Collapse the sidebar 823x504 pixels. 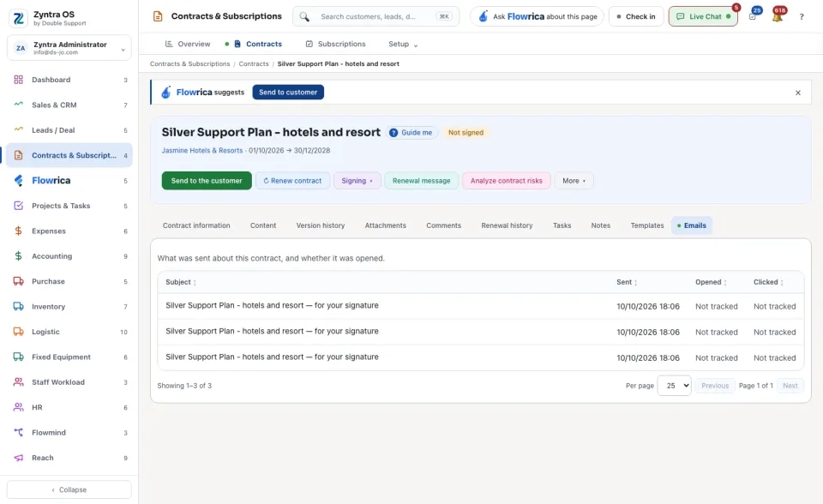[x=69, y=489]
